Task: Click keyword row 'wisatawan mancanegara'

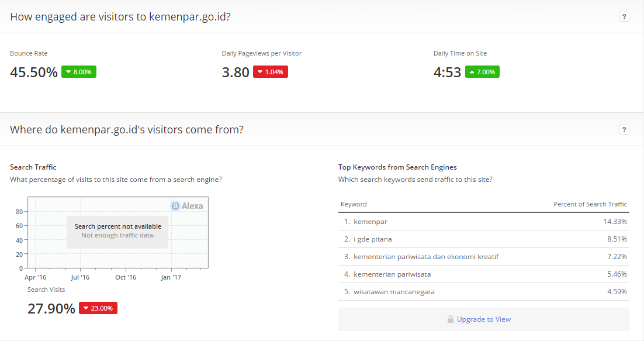Action: (484, 292)
